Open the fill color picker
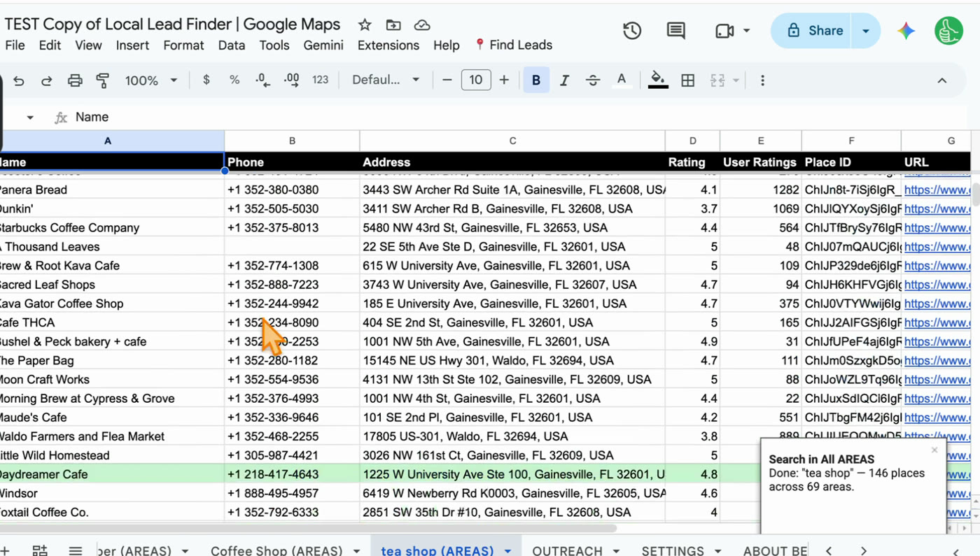The image size is (980, 556). coord(657,80)
